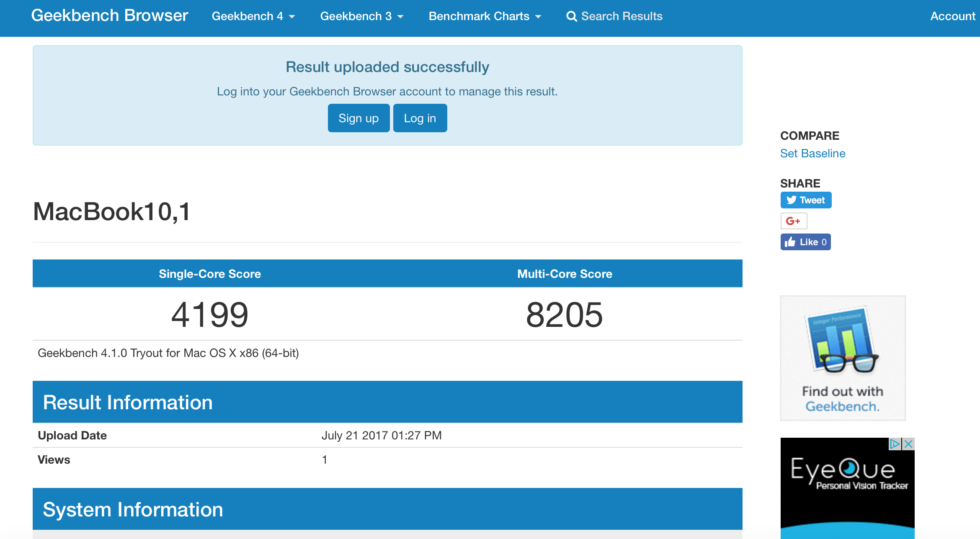
Task: Share via the Google Plus icon
Action: point(794,221)
